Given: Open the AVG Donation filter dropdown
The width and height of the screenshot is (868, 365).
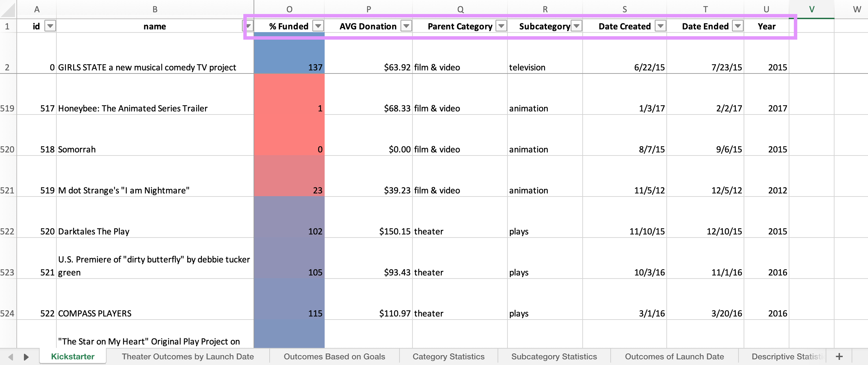Looking at the screenshot, I should [406, 26].
